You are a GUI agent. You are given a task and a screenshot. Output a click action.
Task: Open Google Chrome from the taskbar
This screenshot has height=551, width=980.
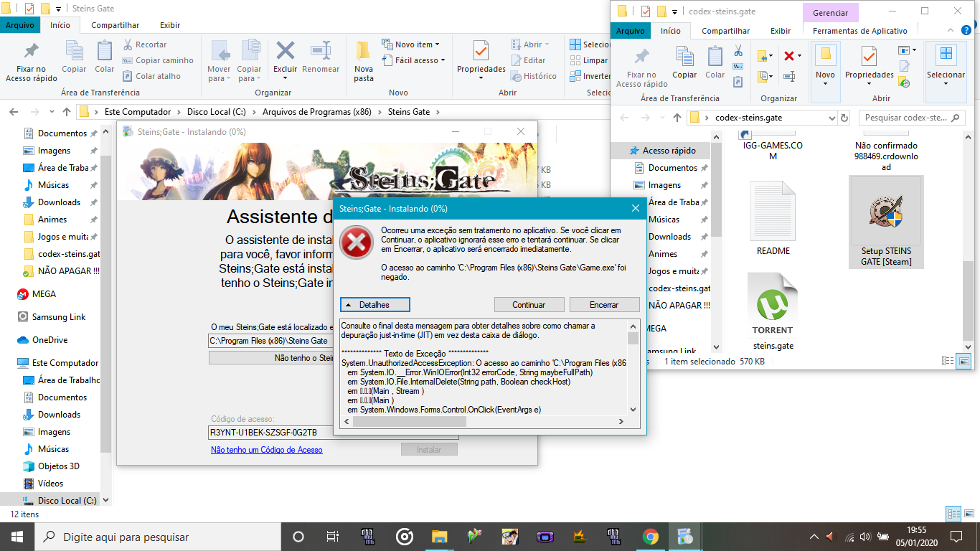coord(651,537)
